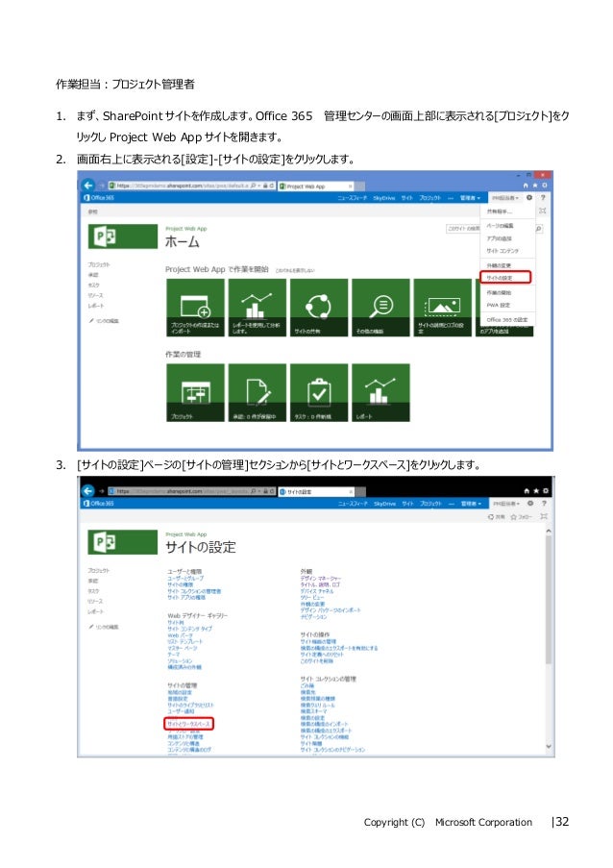Click the green Project logo on Home page
The image size is (613, 868).
coord(123,236)
